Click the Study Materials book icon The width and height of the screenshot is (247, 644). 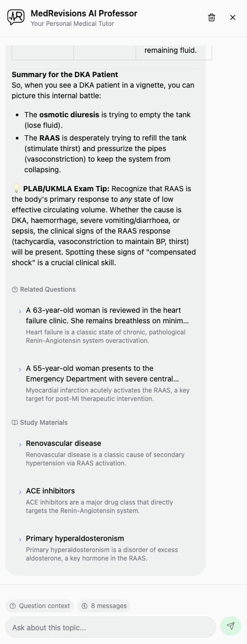15,423
